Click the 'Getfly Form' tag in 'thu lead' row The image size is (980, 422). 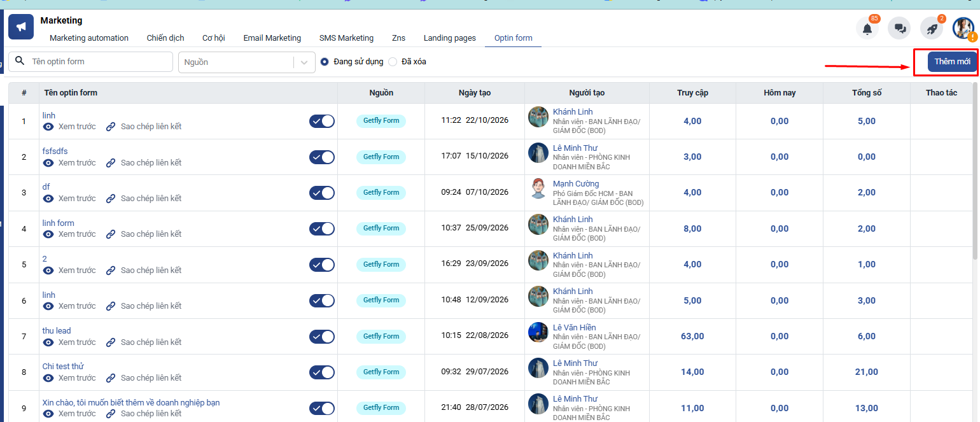point(381,336)
